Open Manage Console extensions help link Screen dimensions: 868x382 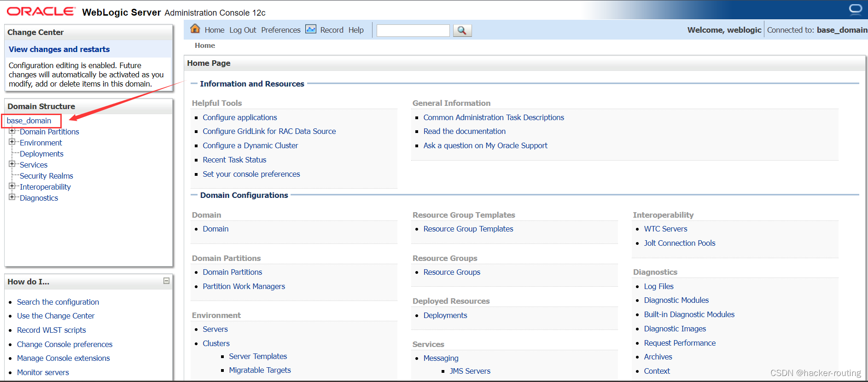(x=64, y=358)
